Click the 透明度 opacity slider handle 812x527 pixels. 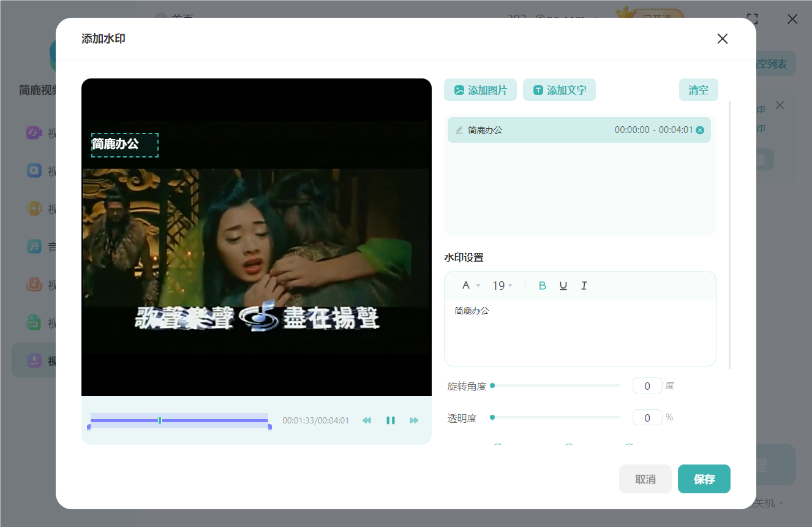(x=492, y=417)
